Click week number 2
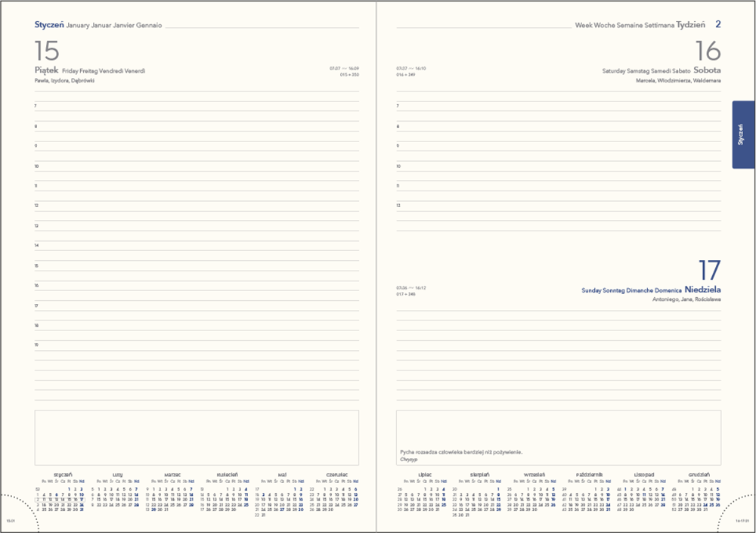Image resolution: width=756 pixels, height=533 pixels. (x=718, y=24)
